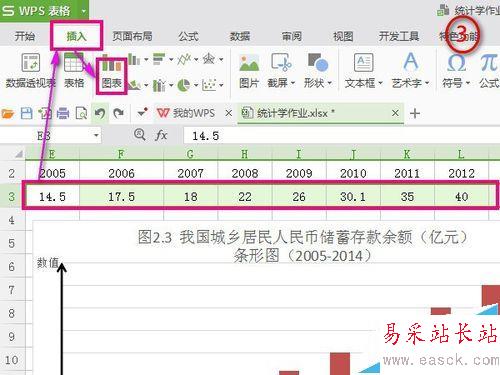Switch to the 审阅 tab
Viewport: 500px width, 375px height.
292,36
